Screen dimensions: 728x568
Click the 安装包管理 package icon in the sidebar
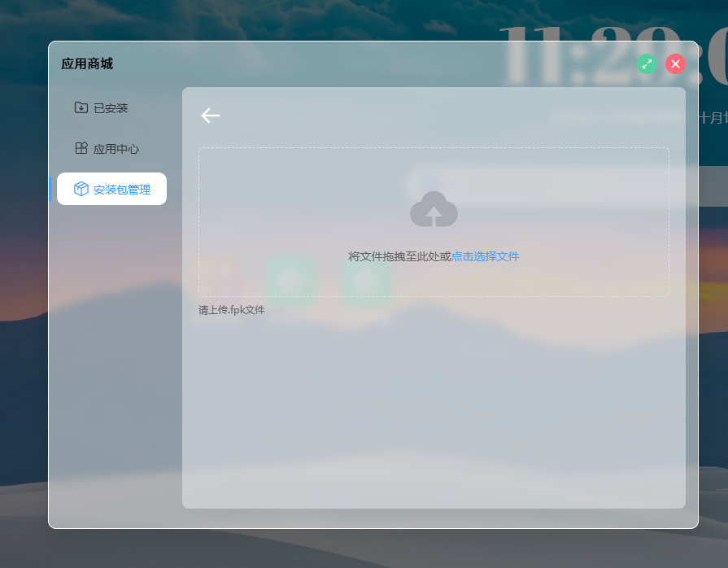[80, 188]
